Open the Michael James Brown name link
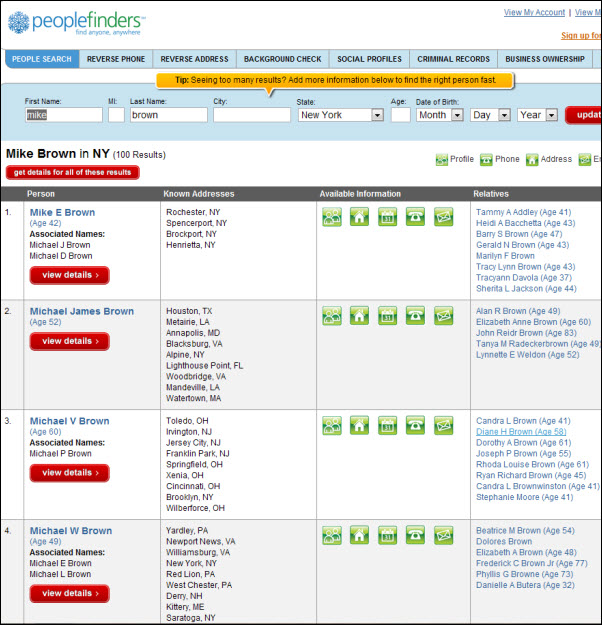This screenshot has width=602, height=625. [82, 311]
